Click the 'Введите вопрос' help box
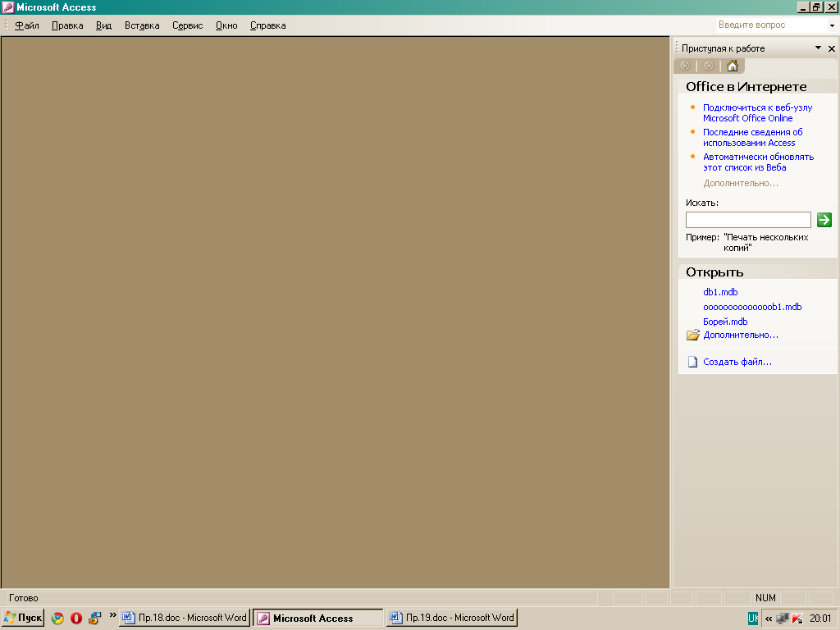840x630 pixels. point(771,25)
